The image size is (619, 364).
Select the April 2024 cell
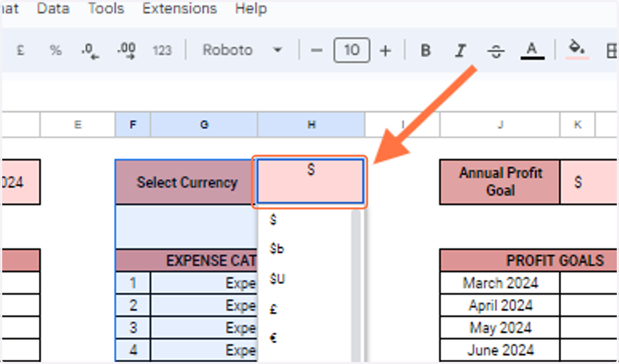tap(500, 305)
